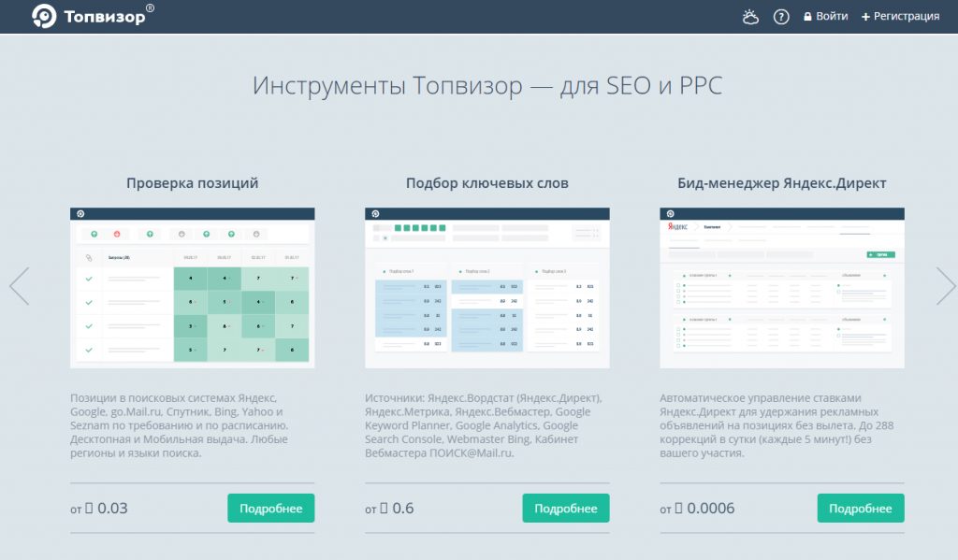The height and width of the screenshot is (560, 958).
Task: Open the weather cloud-sun icon
Action: pos(750,17)
